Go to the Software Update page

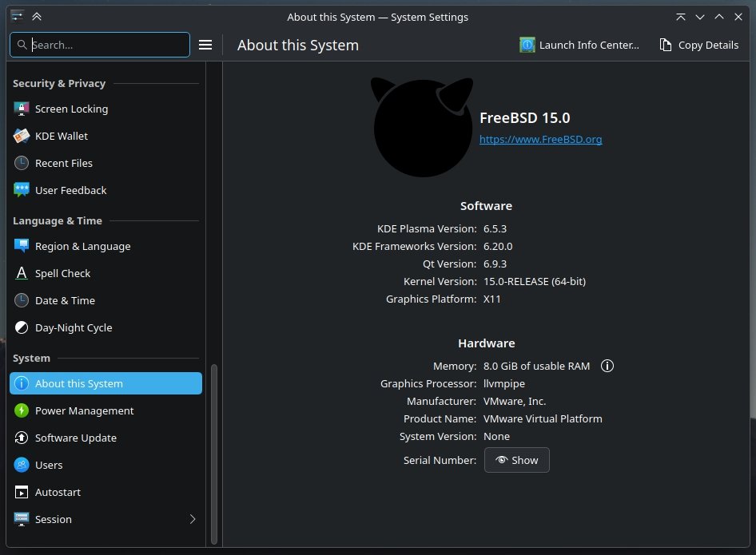point(76,438)
